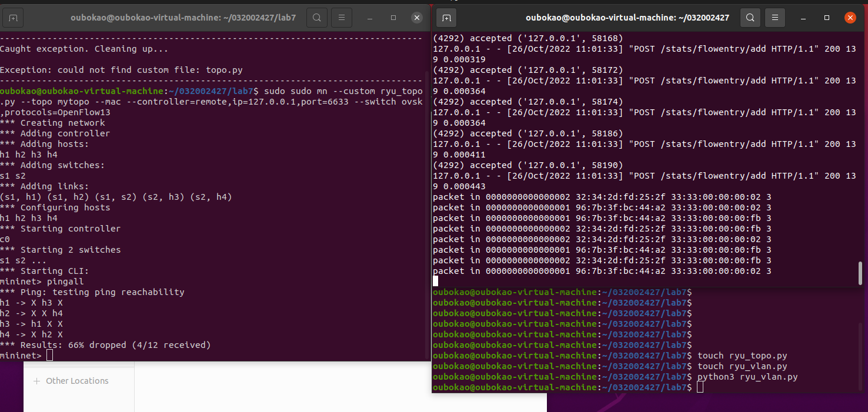Click the 'sudo sudo mn --custom ryu_topo' command
The height and width of the screenshot is (412, 868).
[x=343, y=91]
